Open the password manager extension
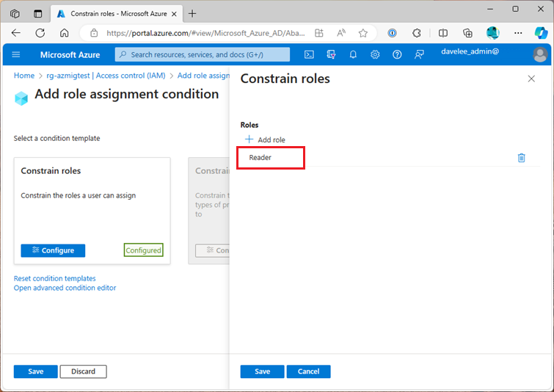Image resolution: width=554 pixels, height=392 pixels. 392,33
